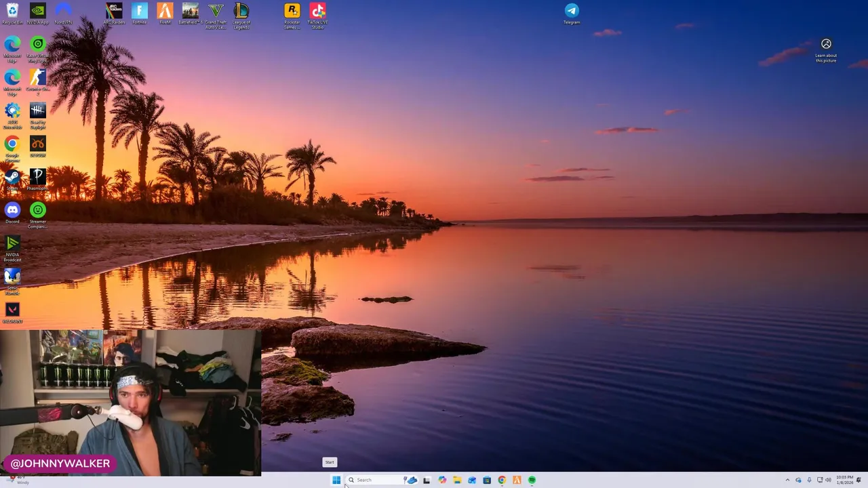Click the Windows Start button

coord(336,480)
